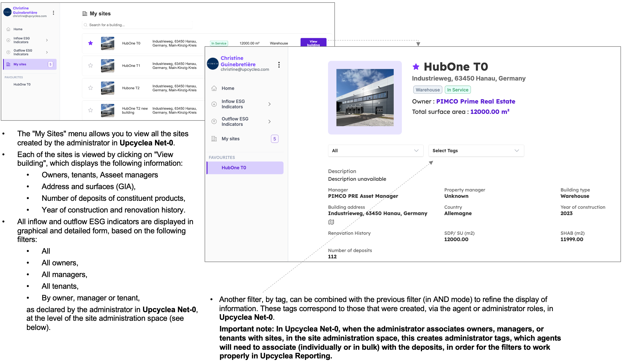Screen dimensions: 623x364
Task: Open Outflow ESG Indicators in large sidebar
Action: (x=235, y=122)
